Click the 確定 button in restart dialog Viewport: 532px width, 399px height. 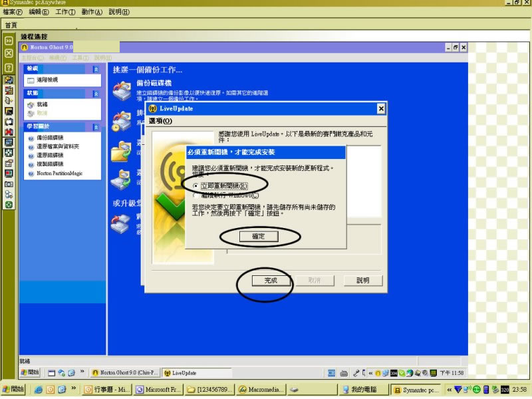pyautogui.click(x=259, y=236)
